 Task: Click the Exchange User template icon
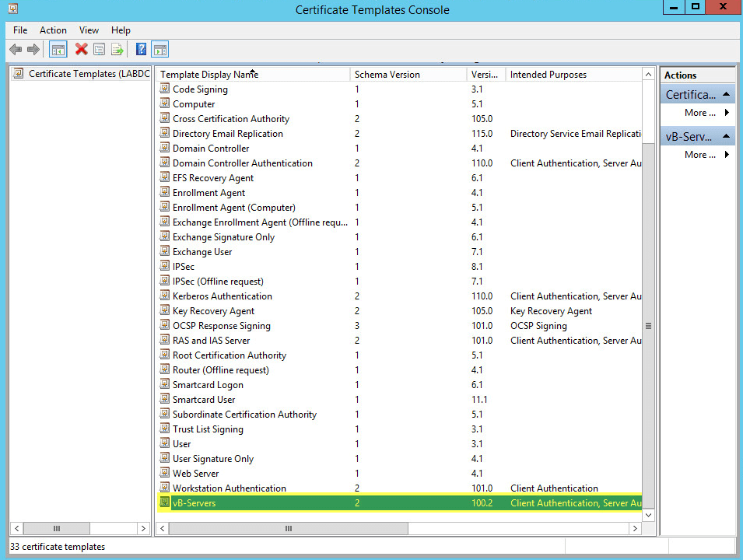tap(164, 251)
